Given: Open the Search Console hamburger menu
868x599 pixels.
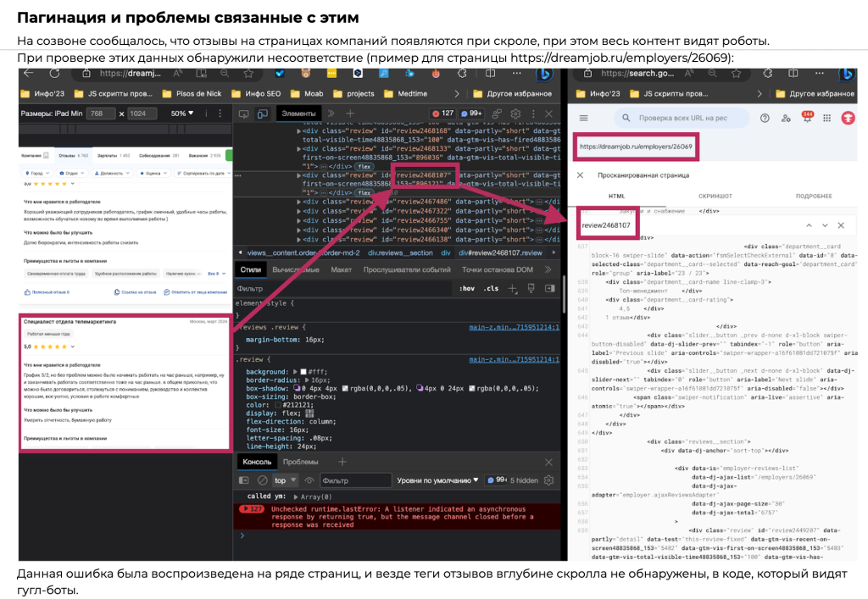Looking at the screenshot, I should (583, 118).
